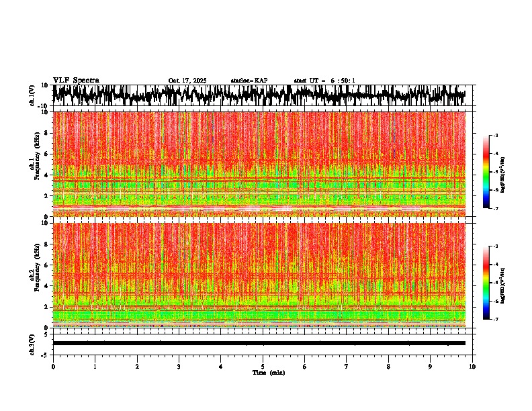Click the log(PSD) label beside ch.2 color bar

tap(503, 285)
